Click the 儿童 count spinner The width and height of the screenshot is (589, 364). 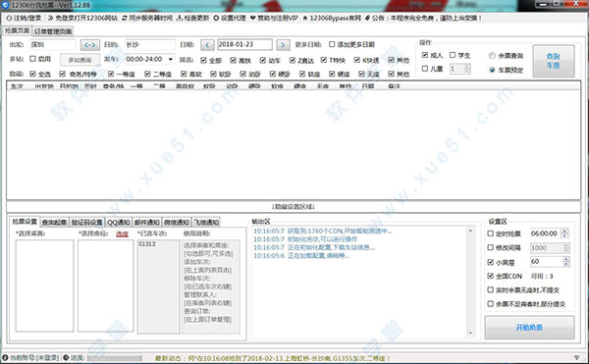[x=467, y=69]
